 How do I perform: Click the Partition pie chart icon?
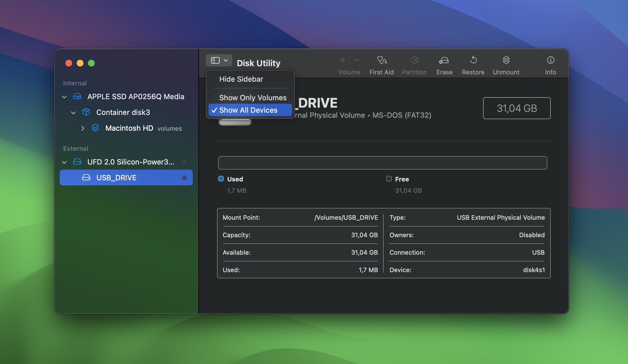[414, 60]
